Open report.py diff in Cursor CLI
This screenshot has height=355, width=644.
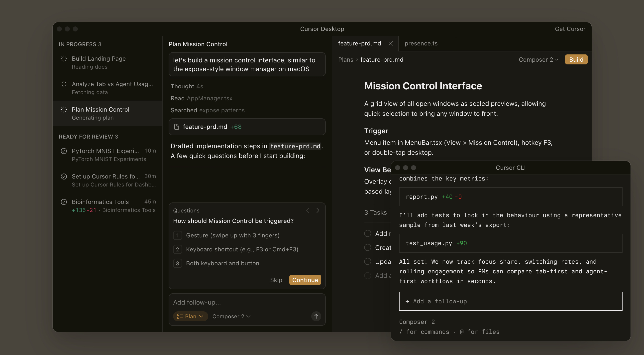[x=511, y=197]
